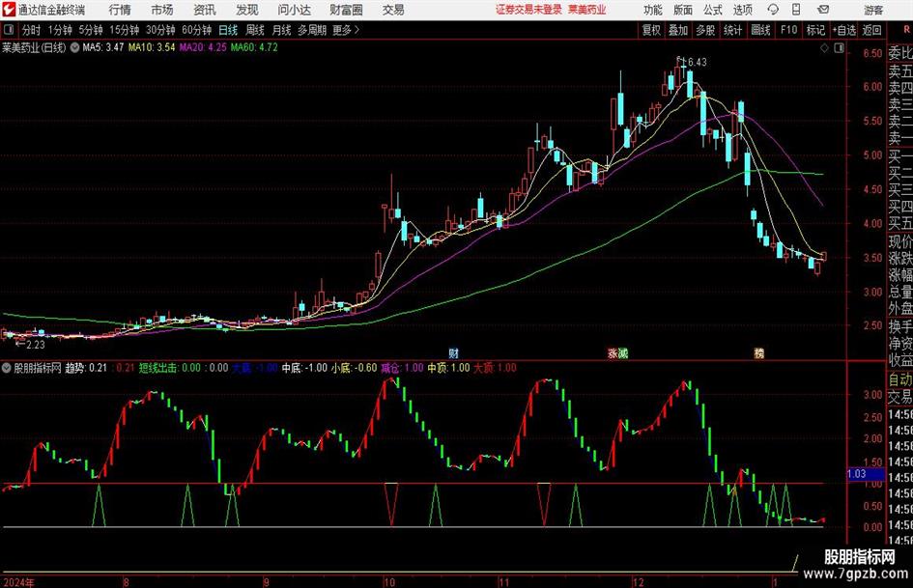Select the 日线 daily period
Image resolution: width=913 pixels, height=588 pixels.
(228, 30)
